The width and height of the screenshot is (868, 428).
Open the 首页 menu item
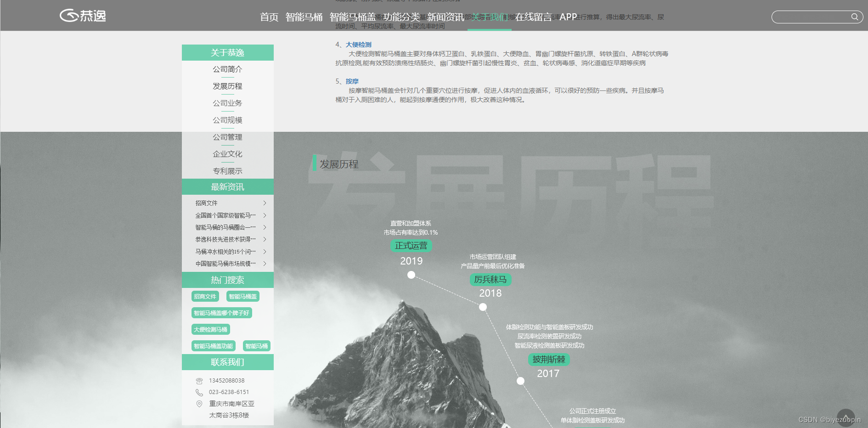pos(269,17)
